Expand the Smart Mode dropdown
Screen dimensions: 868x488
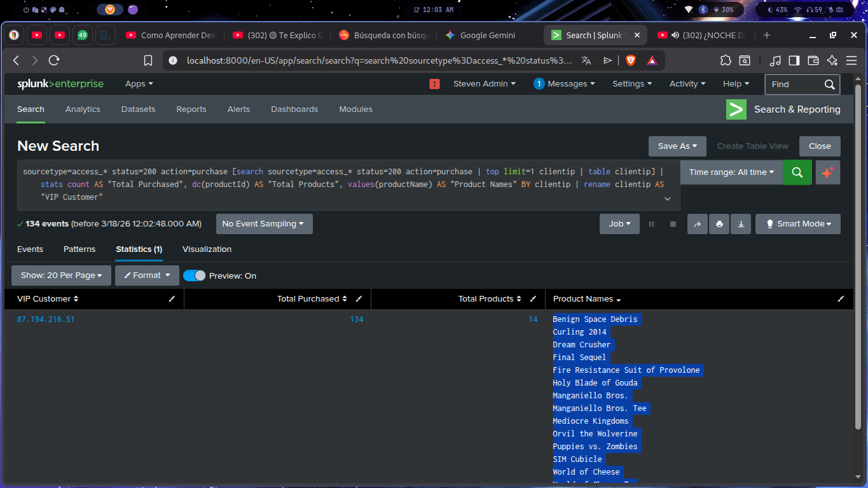tap(798, 224)
